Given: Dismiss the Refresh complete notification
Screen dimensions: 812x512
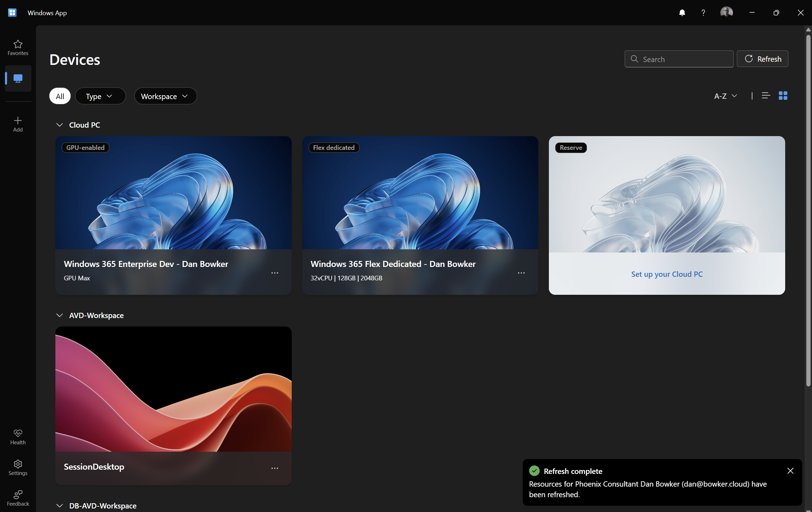Looking at the screenshot, I should [790, 471].
